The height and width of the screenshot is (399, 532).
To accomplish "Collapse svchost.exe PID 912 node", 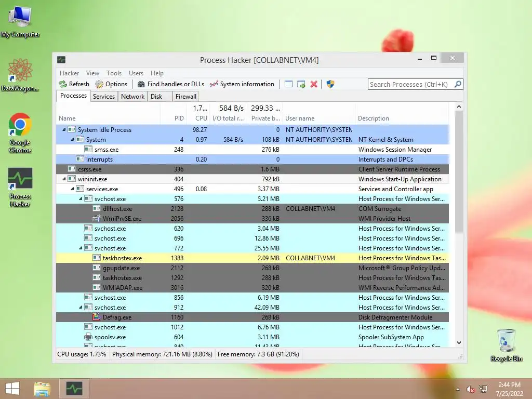I will [81, 307].
